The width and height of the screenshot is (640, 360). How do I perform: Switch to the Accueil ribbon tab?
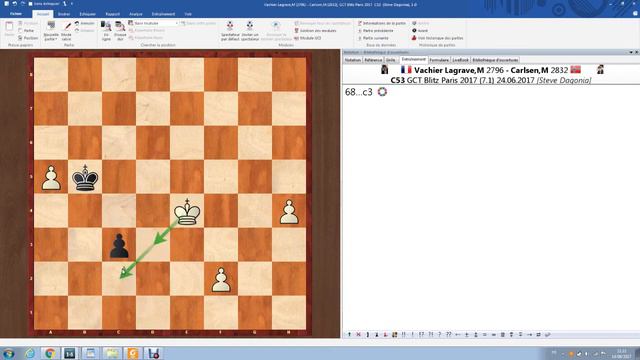click(43, 14)
